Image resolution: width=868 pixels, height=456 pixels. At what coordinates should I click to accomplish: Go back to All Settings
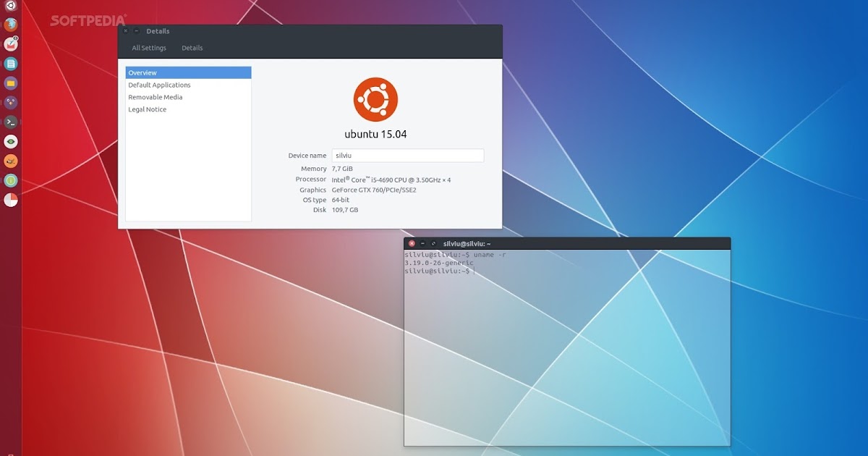[x=148, y=48]
